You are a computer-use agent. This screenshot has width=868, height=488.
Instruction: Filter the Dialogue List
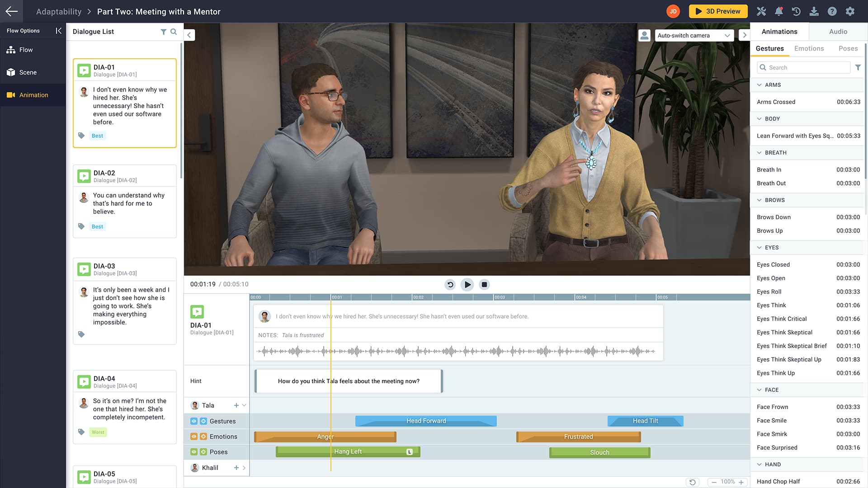[163, 32]
